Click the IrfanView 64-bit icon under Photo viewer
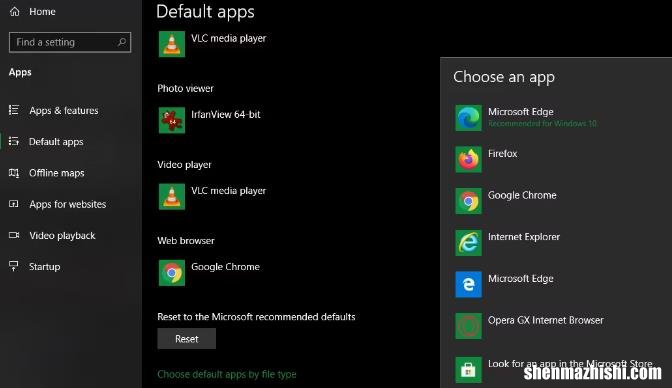 click(x=171, y=120)
